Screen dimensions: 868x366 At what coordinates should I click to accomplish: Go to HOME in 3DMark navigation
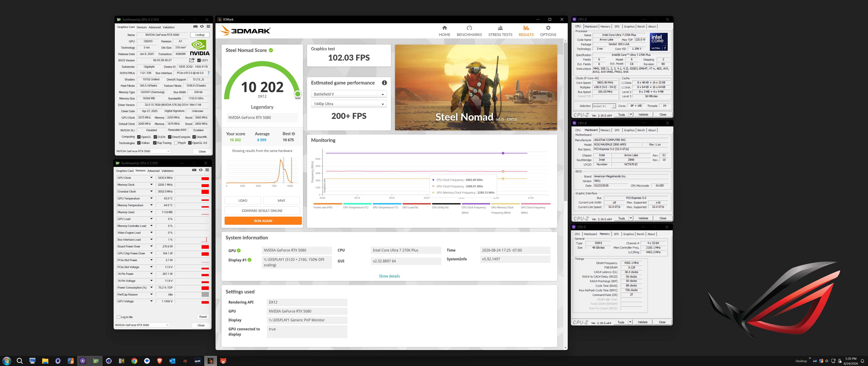click(x=445, y=31)
